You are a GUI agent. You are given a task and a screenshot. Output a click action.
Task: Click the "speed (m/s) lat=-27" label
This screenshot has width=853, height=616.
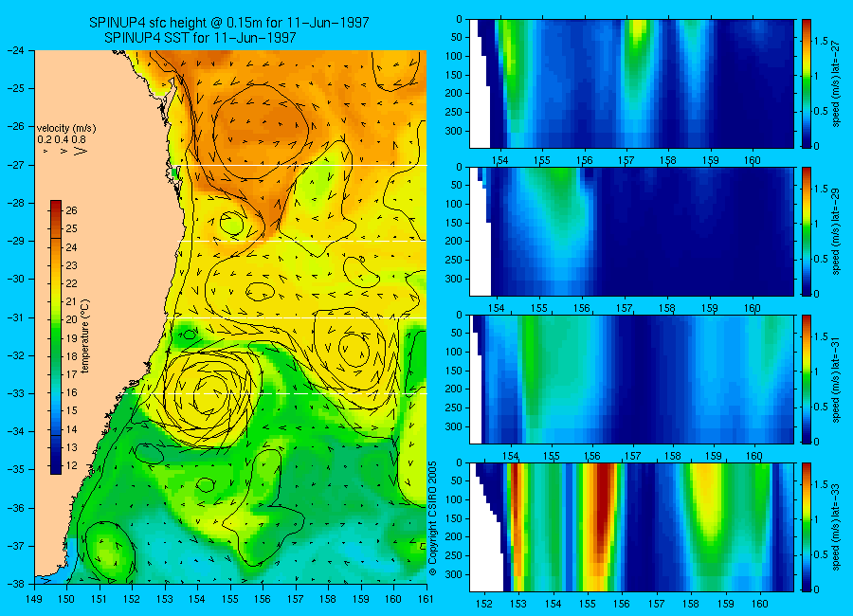click(x=837, y=82)
